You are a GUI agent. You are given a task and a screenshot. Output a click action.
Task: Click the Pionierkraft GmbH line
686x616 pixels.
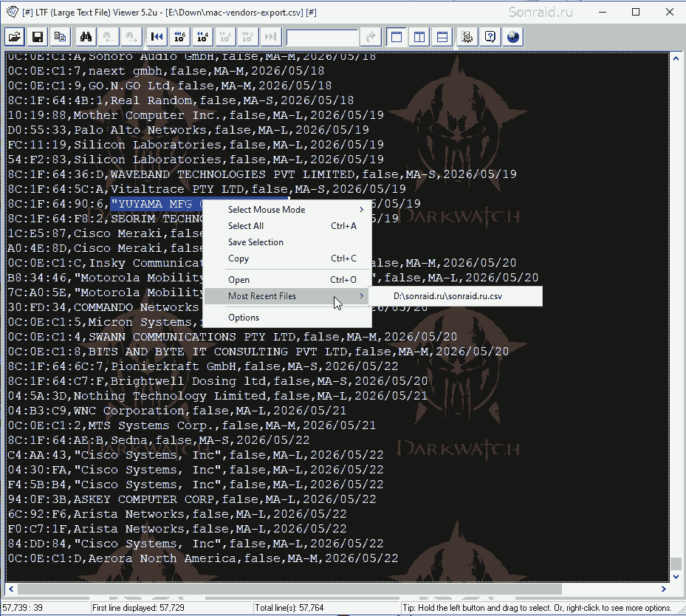point(203,366)
